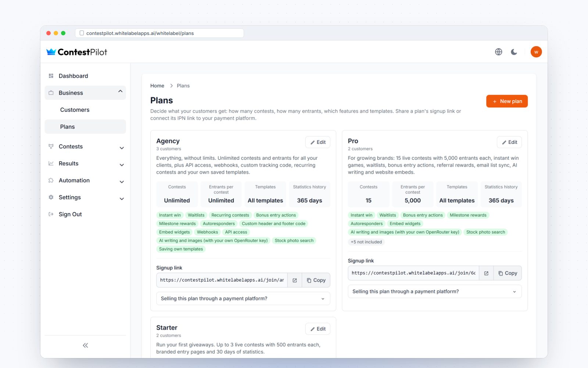Collapse the Business sidebar section

(85, 93)
